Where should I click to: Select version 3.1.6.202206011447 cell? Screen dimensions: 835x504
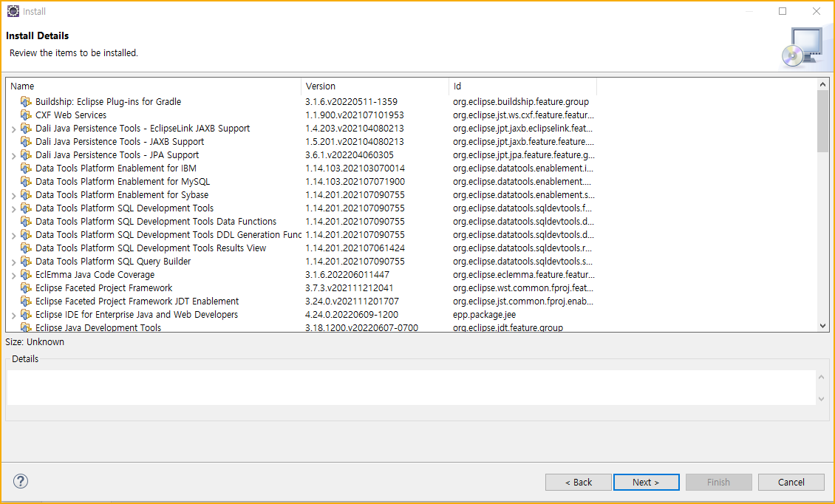[x=347, y=274]
